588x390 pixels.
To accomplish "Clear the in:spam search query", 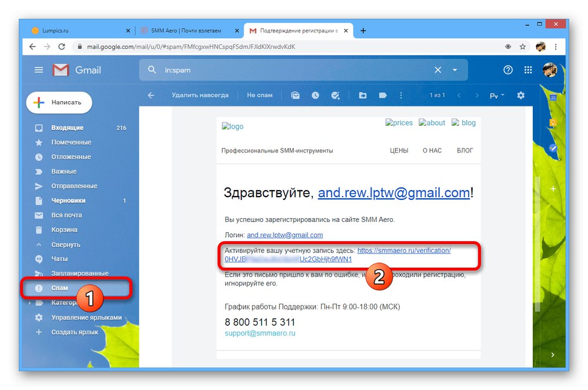I will pos(437,70).
